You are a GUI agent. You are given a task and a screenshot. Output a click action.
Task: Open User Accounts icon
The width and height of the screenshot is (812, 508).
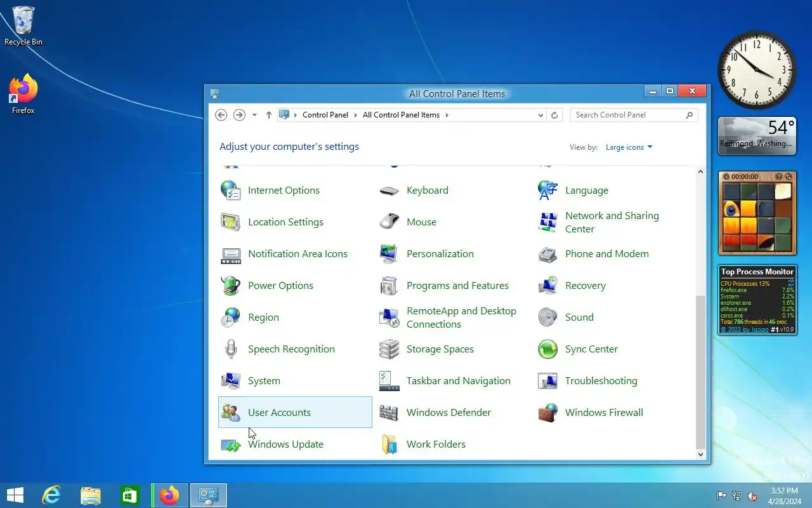click(230, 413)
